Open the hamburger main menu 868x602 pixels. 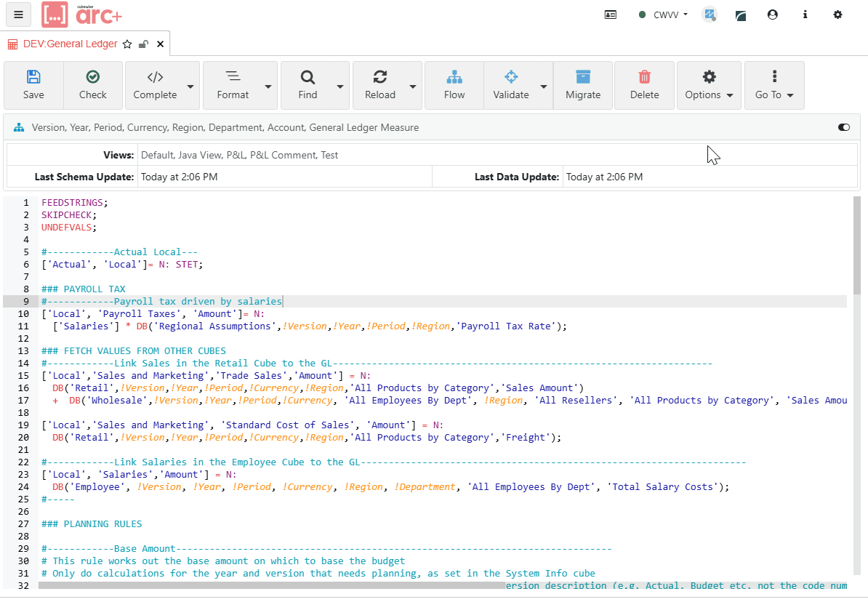pos(18,15)
